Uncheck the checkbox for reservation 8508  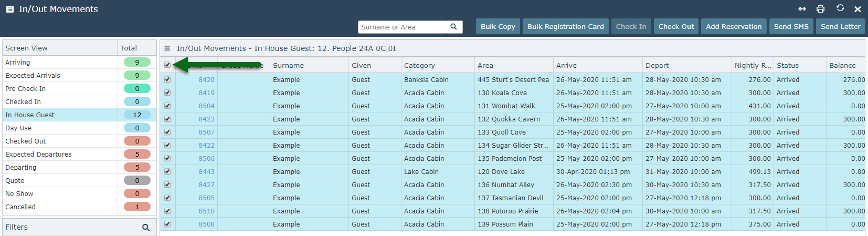(x=167, y=224)
